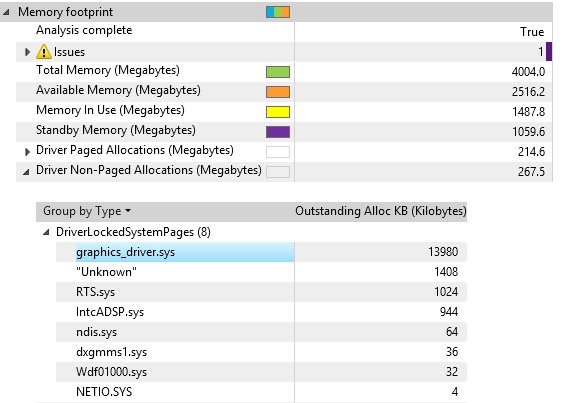Click the Driver Paged Allocations label
563x403 pixels.
coord(135,150)
